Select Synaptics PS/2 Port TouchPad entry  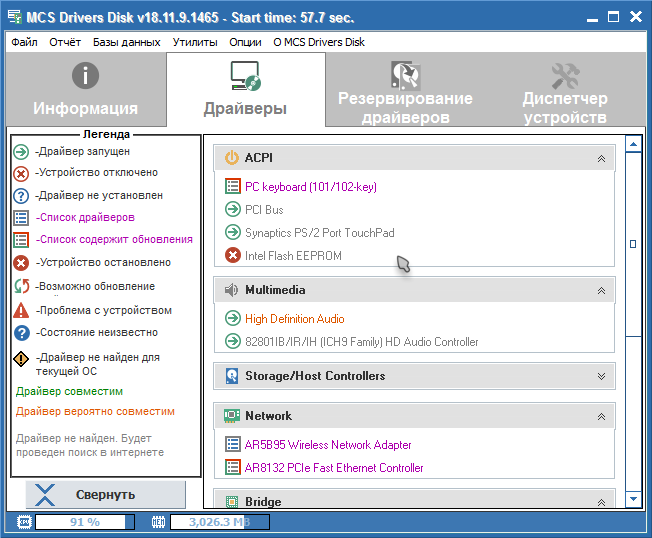(319, 232)
